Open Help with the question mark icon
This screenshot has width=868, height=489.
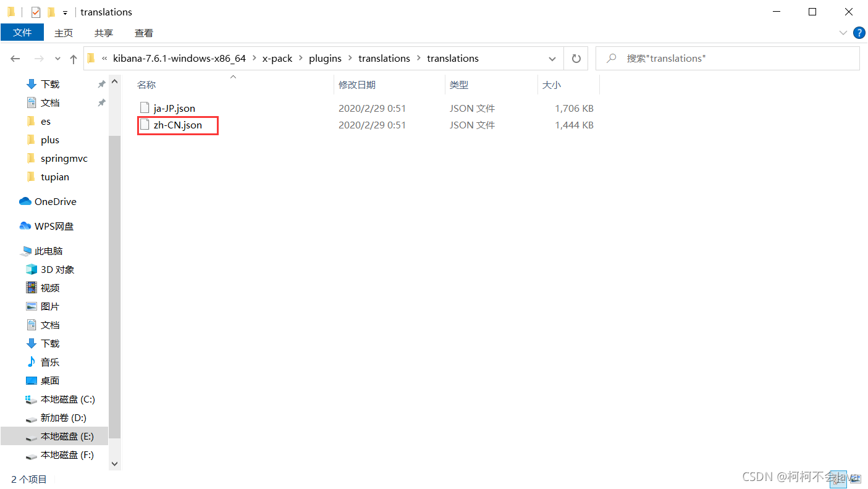tap(859, 33)
